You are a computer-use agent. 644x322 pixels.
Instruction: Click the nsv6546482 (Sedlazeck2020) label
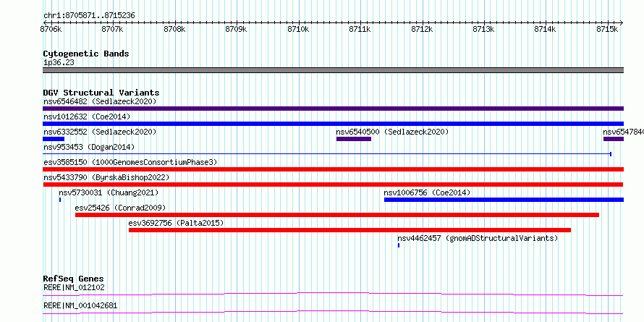click(x=100, y=101)
